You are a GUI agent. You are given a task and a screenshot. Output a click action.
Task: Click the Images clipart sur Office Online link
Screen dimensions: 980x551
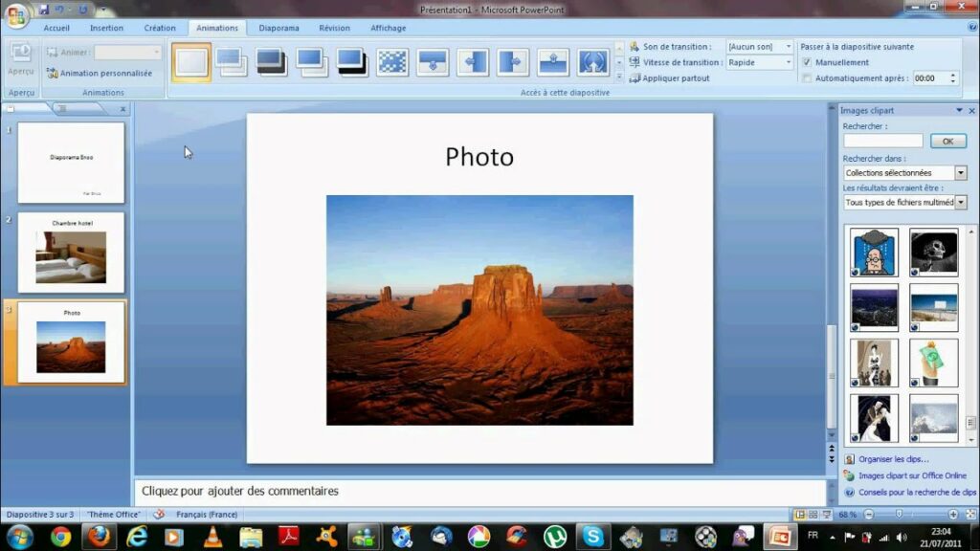(914, 474)
